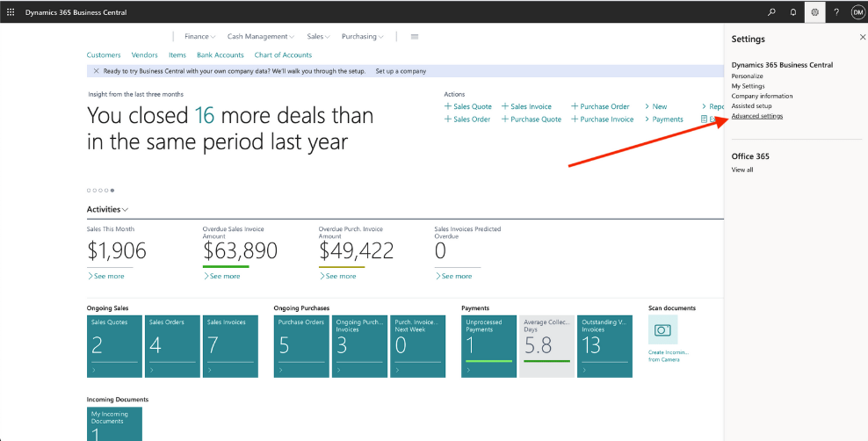Open the notifications bell icon
Screen dimensions: 868x441
click(x=793, y=12)
